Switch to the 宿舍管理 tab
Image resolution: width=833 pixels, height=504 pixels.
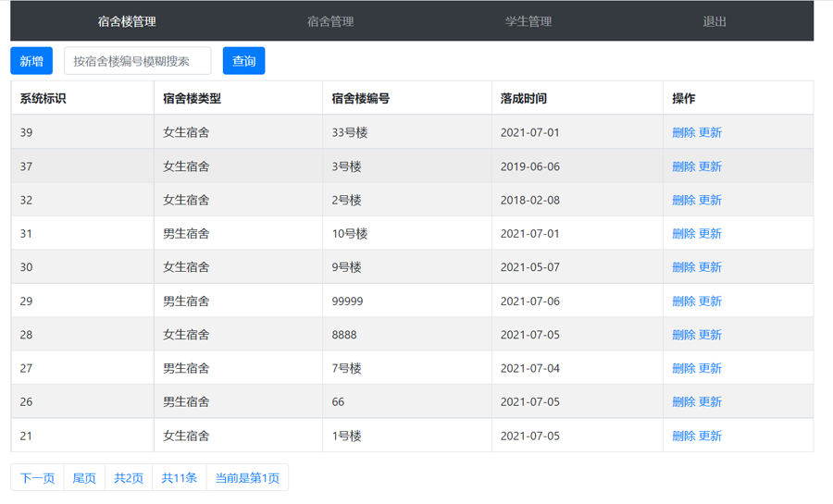tap(330, 22)
